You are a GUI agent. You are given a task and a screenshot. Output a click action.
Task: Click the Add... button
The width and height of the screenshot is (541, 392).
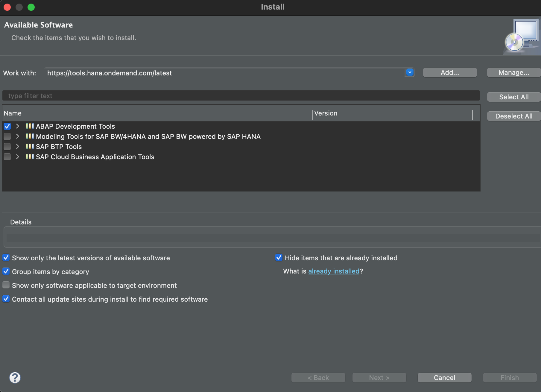pyautogui.click(x=450, y=72)
